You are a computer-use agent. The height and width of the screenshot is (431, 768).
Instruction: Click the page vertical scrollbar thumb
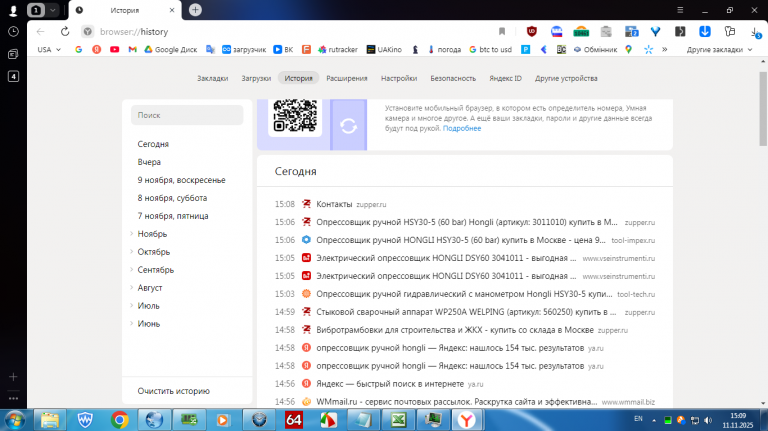coord(763,109)
